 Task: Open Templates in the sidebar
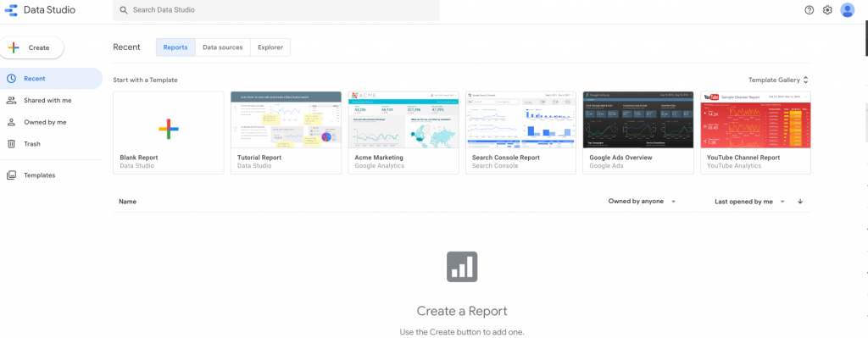(51, 175)
